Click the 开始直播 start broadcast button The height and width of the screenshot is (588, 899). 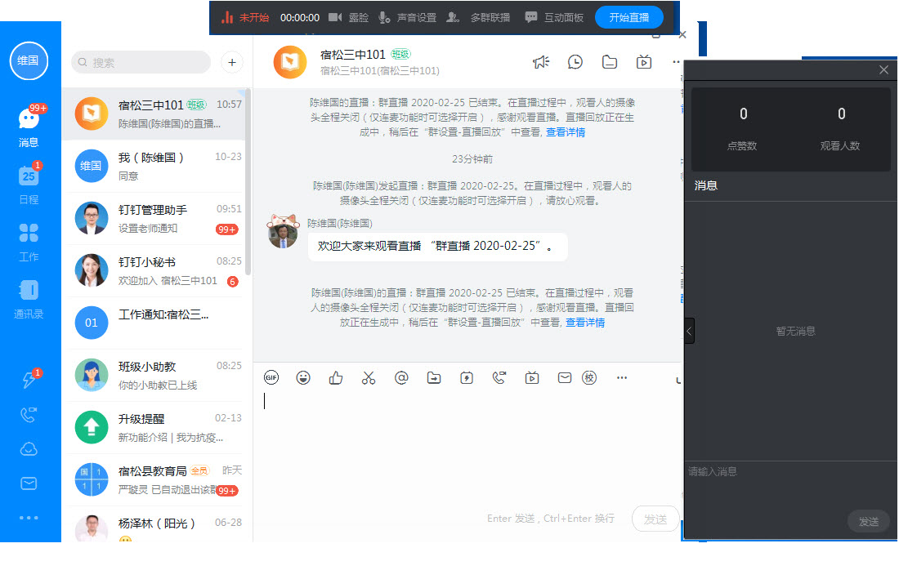tap(629, 17)
